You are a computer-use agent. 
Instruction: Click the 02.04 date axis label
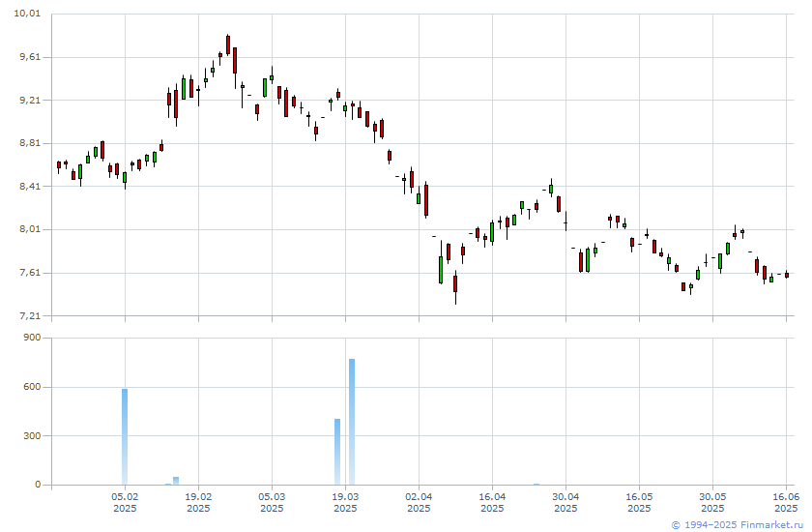tap(419, 502)
